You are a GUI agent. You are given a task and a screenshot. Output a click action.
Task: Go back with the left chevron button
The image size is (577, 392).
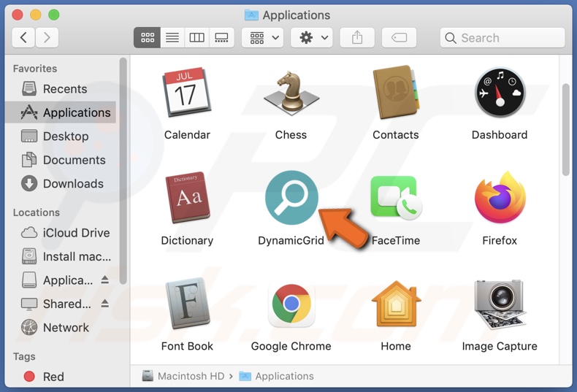[23, 37]
